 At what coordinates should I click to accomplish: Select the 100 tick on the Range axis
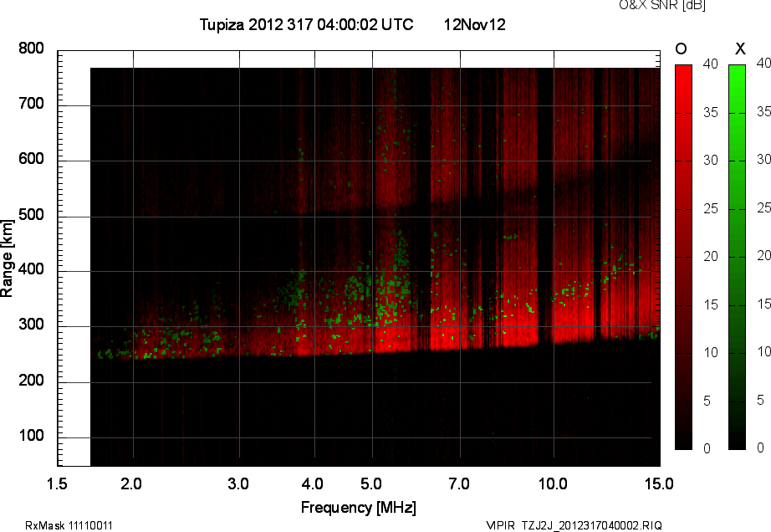click(x=31, y=437)
